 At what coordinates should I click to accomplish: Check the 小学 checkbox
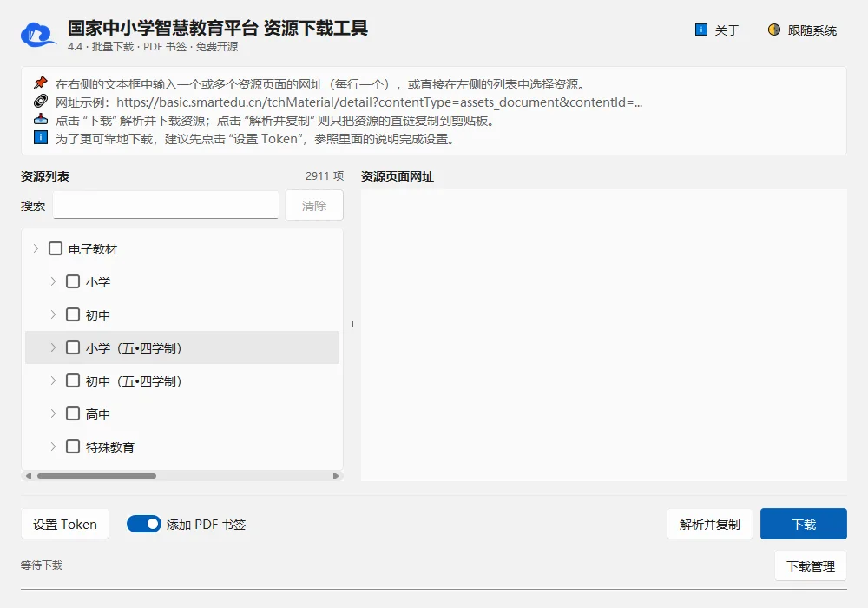(73, 281)
